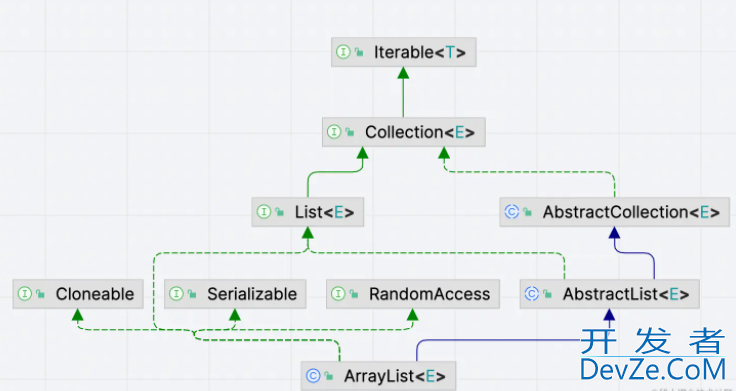Viewport: 736px width, 391px height.
Task: Click the lock icon on List<E>
Action: (279, 212)
